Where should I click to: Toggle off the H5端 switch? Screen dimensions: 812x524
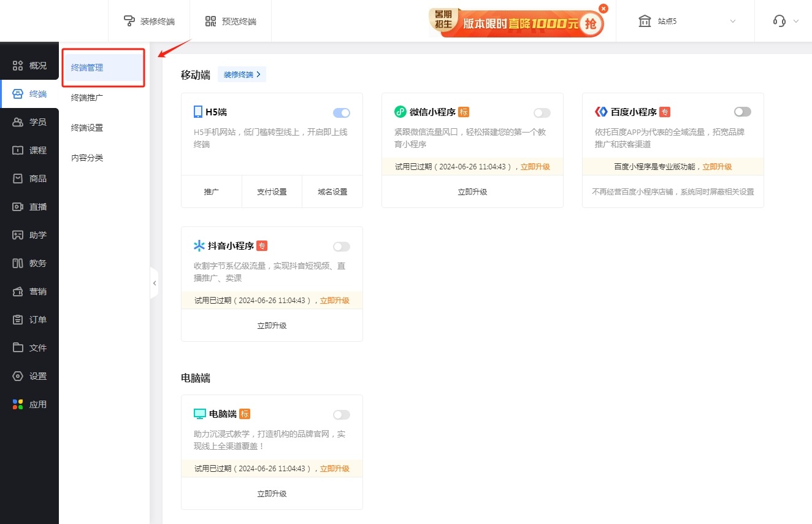342,113
